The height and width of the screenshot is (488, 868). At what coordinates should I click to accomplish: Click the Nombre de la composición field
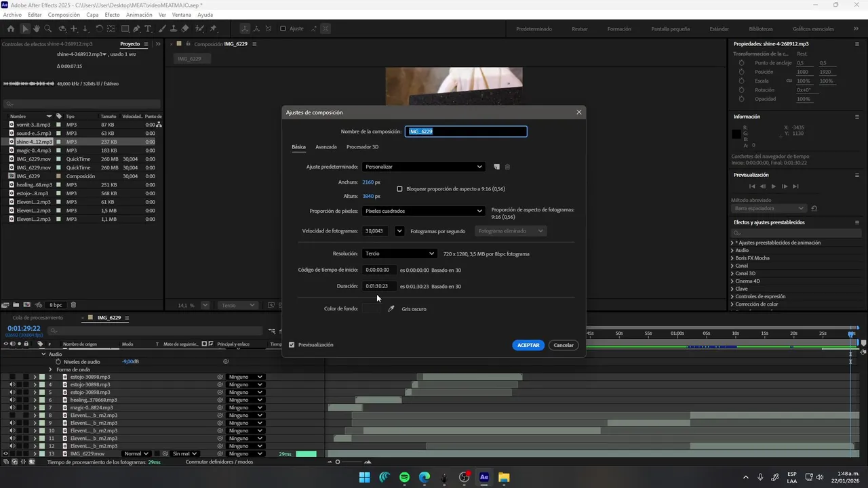(466, 131)
